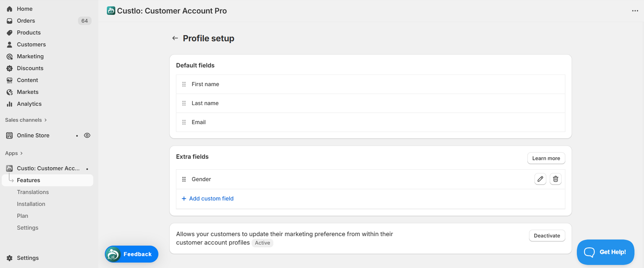This screenshot has width=644, height=268.
Task: Click the drag handle next to Gender
Action: [x=184, y=179]
